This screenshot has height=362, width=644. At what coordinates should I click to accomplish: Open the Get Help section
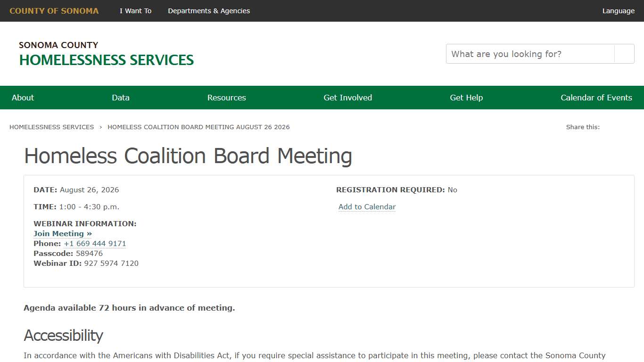[466, 98]
